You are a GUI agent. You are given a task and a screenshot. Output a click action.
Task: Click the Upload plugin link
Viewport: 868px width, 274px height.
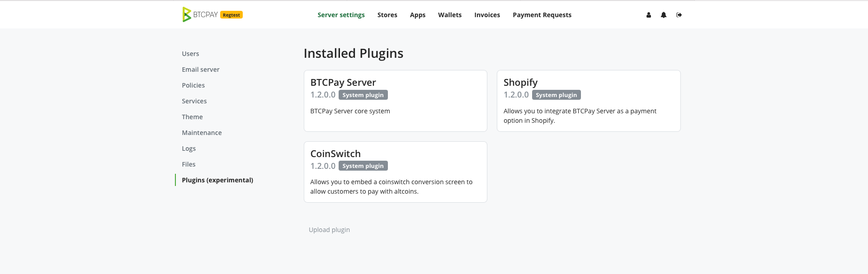(x=329, y=230)
